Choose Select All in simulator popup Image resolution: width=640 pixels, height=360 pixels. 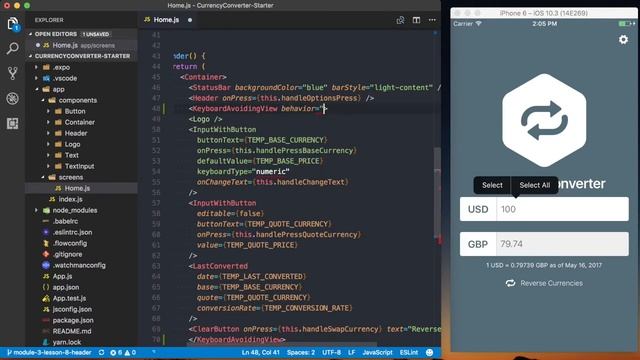(x=534, y=185)
